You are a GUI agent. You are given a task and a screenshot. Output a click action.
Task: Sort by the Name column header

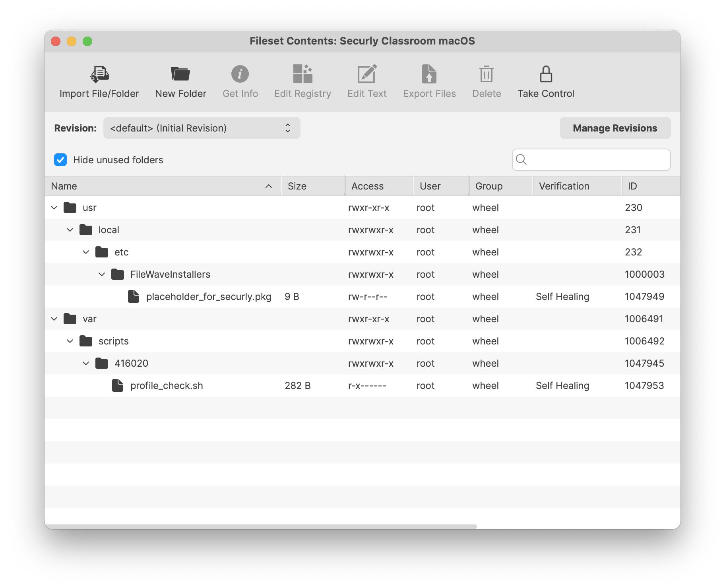tap(163, 186)
